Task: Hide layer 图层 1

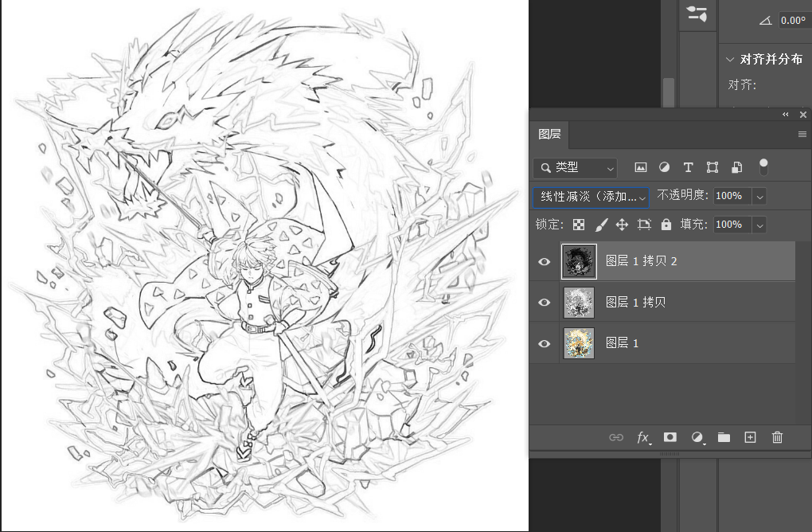Action: 544,343
